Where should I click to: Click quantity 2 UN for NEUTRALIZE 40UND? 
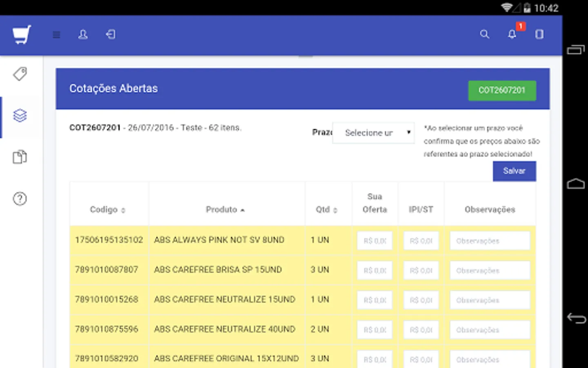click(x=320, y=329)
